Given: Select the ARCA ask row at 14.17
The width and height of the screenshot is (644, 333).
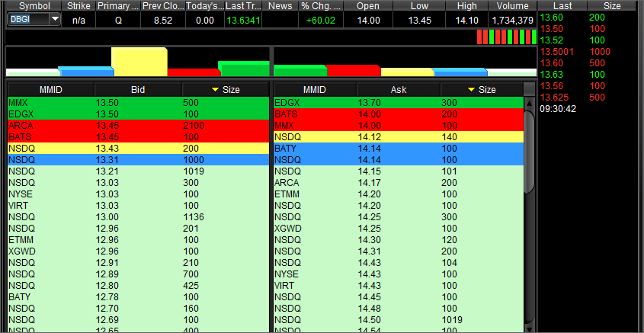Looking at the screenshot, I should [399, 183].
